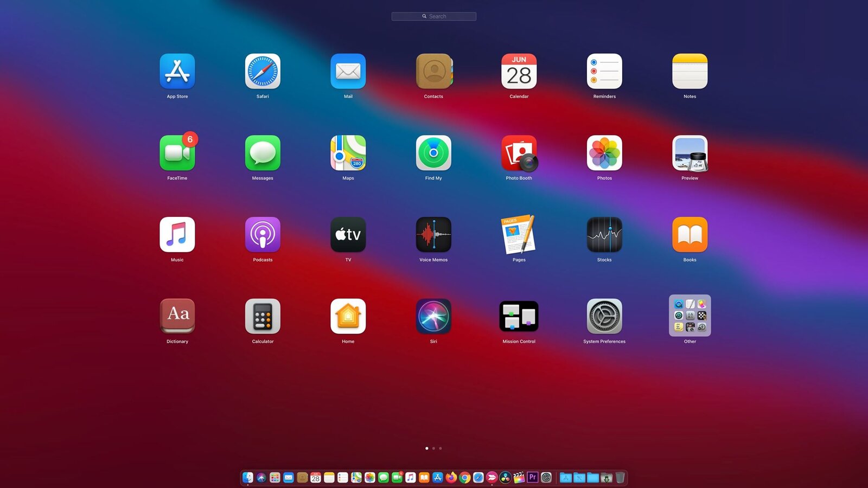Open System Preferences in the Launchpad grid
Viewport: 868px width, 488px height.
604,316
